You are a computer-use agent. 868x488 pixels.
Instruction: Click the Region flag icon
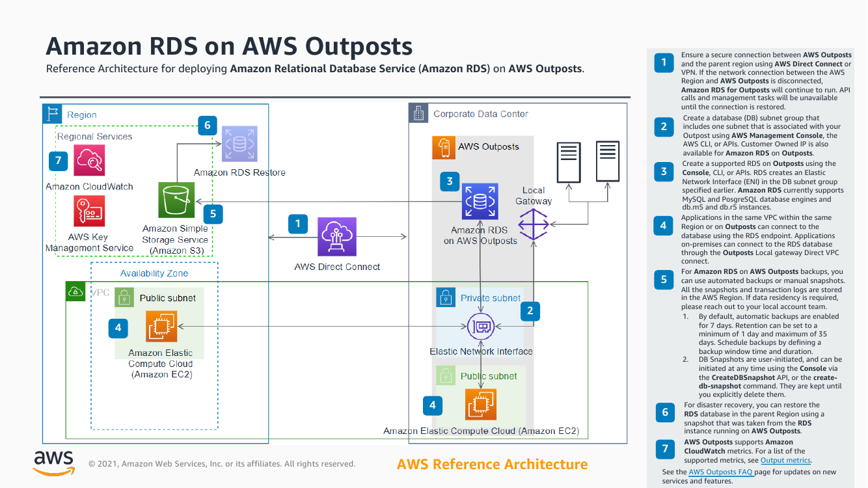click(x=52, y=114)
